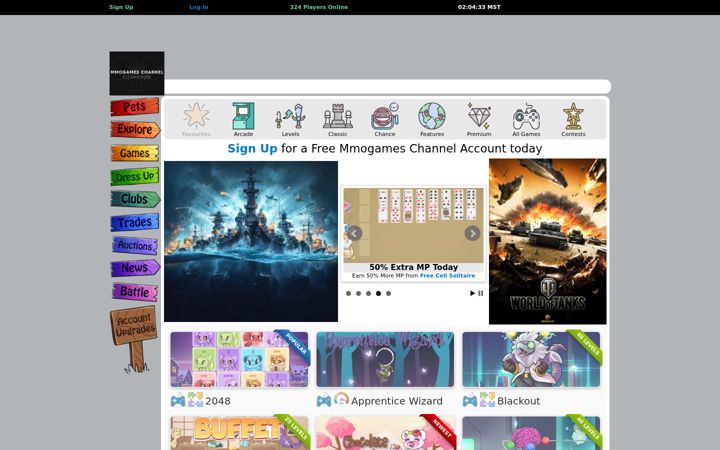Click the Blackout game title

pyautogui.click(x=518, y=401)
